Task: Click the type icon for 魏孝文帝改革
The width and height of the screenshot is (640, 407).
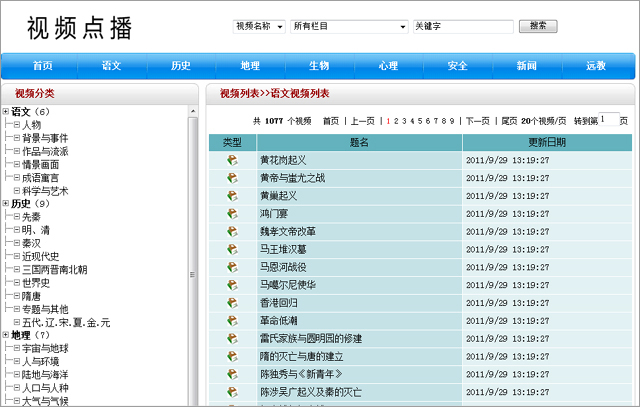Action: click(x=232, y=231)
